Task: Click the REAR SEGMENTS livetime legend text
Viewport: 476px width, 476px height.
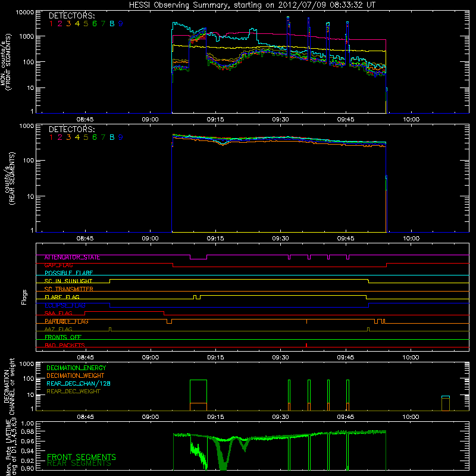Action: pyautogui.click(x=79, y=464)
